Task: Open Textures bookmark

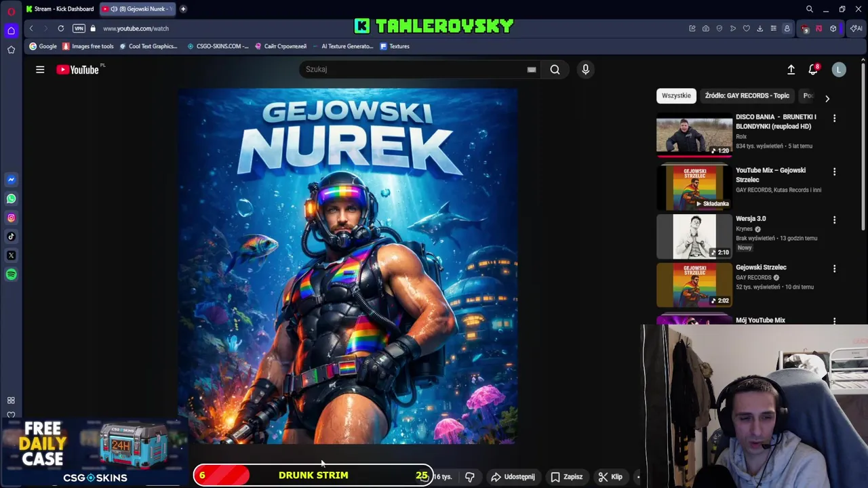Action: tap(395, 46)
